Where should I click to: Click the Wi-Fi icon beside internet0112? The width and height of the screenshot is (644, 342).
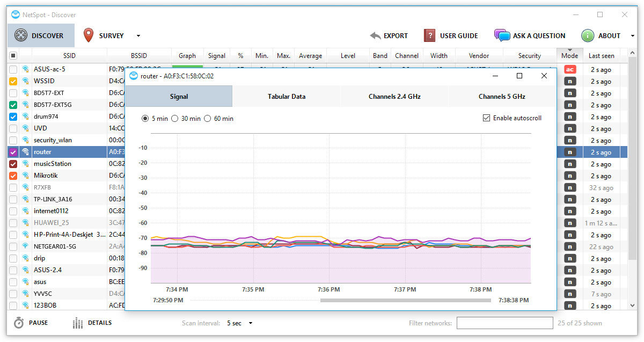(x=25, y=211)
